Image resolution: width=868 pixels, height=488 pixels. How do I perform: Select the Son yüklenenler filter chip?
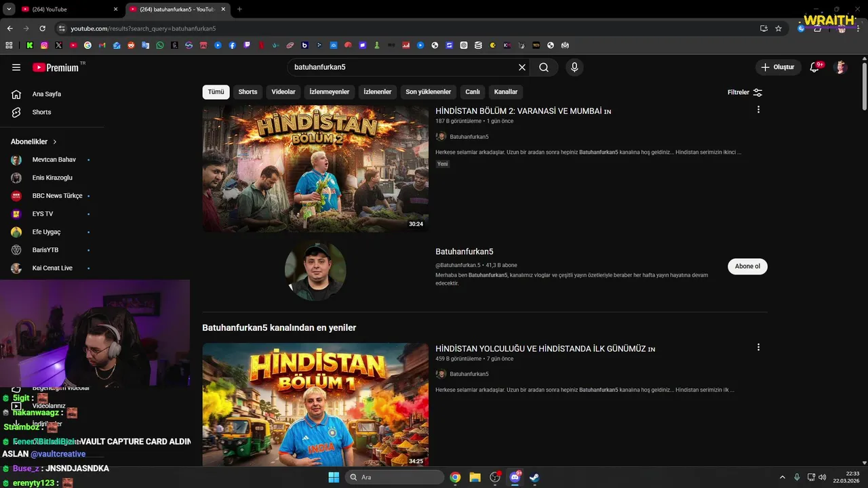point(429,92)
